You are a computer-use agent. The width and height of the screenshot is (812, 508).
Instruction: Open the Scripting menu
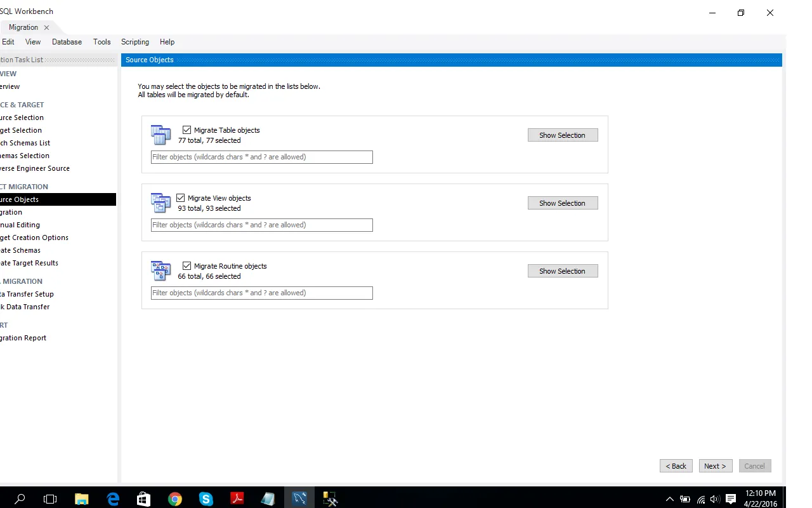click(135, 42)
